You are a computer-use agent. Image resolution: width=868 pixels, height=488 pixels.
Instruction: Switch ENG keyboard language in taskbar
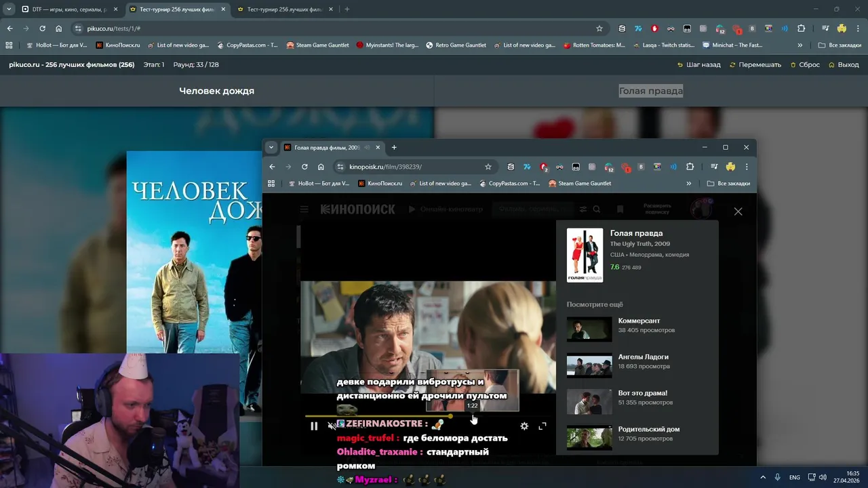794,477
